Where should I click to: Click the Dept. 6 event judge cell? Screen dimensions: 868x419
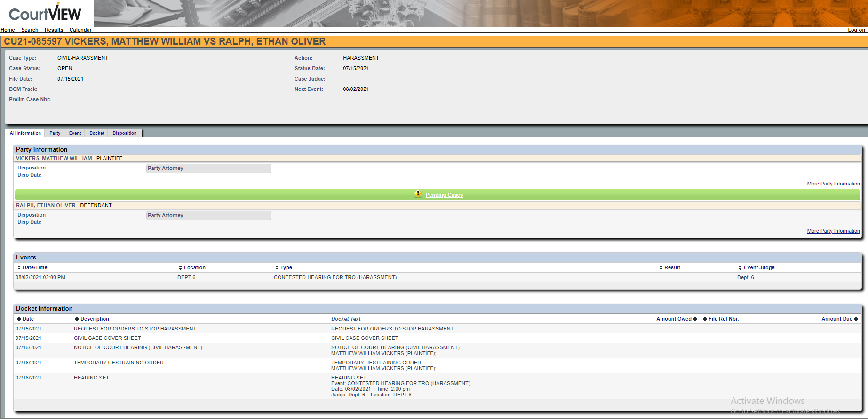[745, 278]
